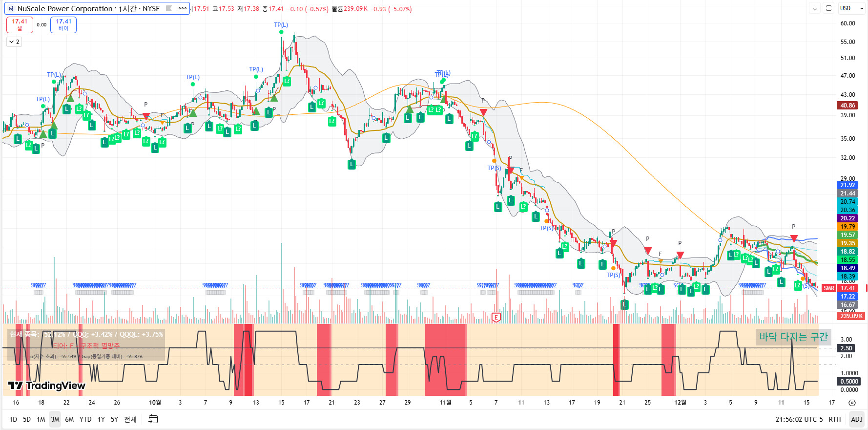The width and height of the screenshot is (868, 430).
Task: Click the SMR 17.41 last price label
Action: [839, 288]
